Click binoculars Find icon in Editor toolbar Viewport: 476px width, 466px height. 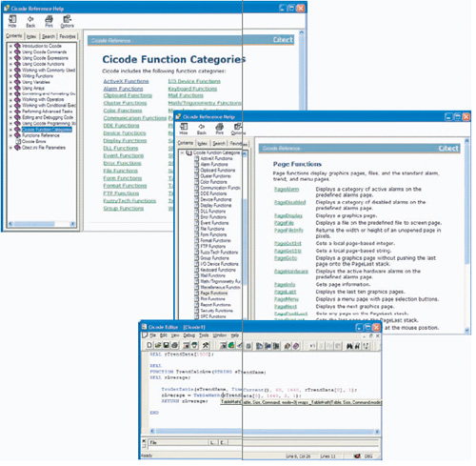tap(349, 346)
